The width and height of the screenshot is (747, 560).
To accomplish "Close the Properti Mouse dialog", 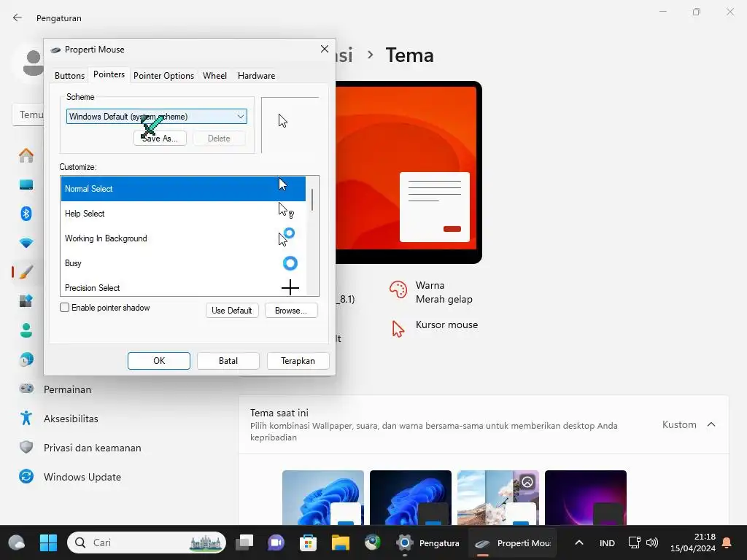I will (325, 49).
